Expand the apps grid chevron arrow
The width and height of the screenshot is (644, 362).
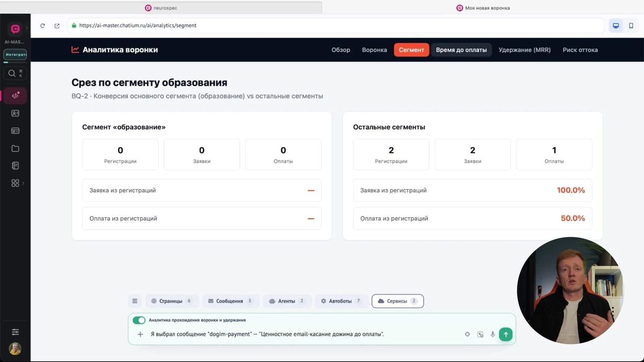[x=23, y=183]
